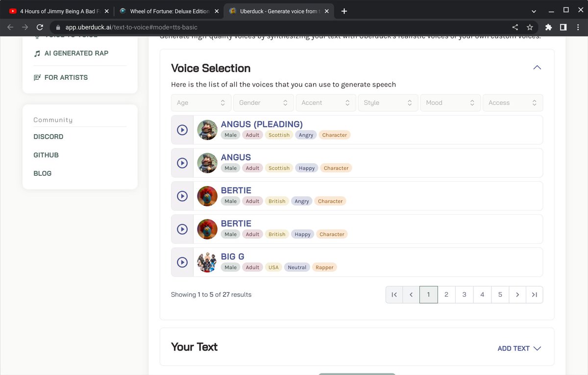Viewport: 588px width, 375px height.
Task: Click the Neutral tag on BIG G
Action: [297, 267]
